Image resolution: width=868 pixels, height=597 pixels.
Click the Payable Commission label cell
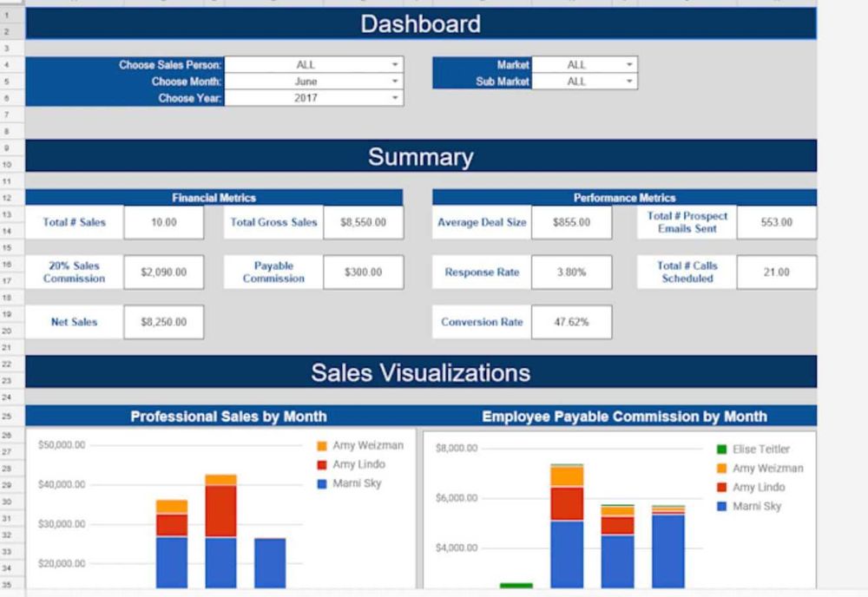(x=273, y=272)
